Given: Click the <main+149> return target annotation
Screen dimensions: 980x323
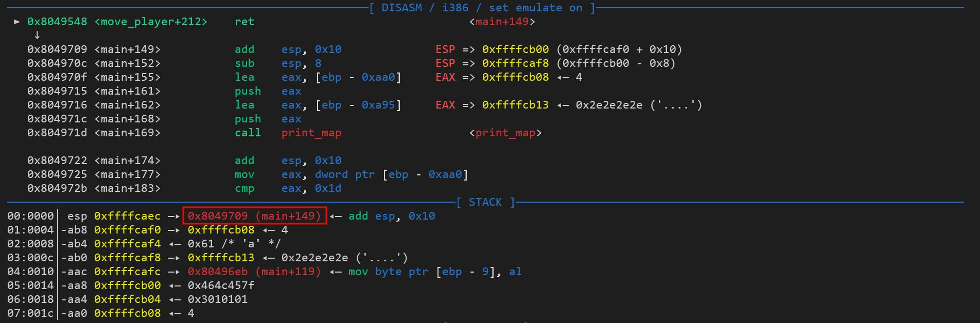Looking at the screenshot, I should [502, 22].
